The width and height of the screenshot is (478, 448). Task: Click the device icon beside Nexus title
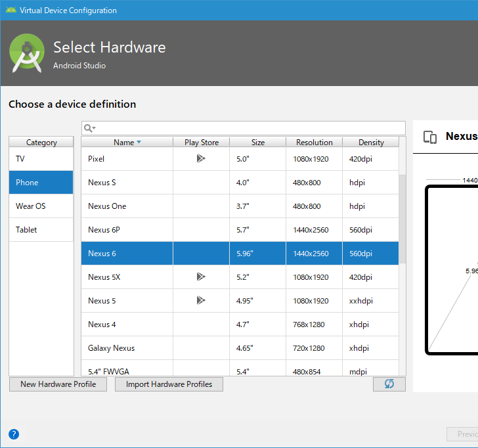(430, 137)
